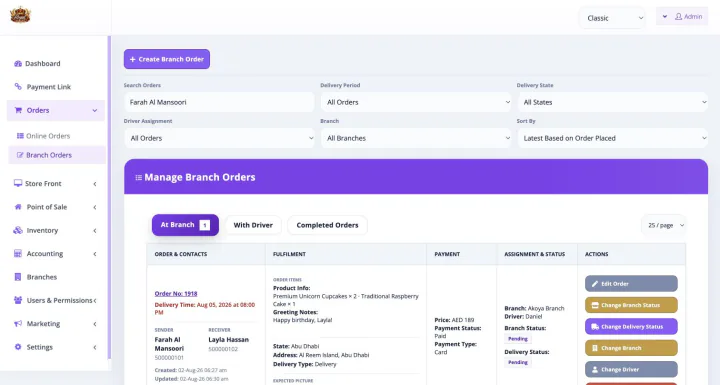Click the sidebar vertical scrollbar

109,198
